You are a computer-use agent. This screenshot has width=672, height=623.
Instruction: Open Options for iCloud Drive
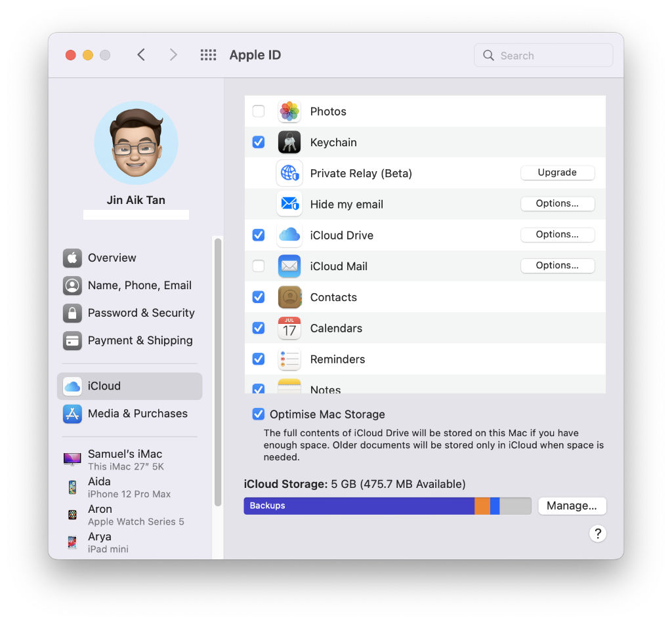[x=557, y=234]
